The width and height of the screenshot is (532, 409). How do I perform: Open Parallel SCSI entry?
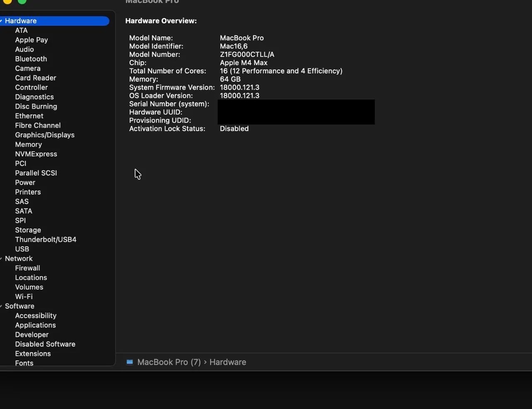36,173
